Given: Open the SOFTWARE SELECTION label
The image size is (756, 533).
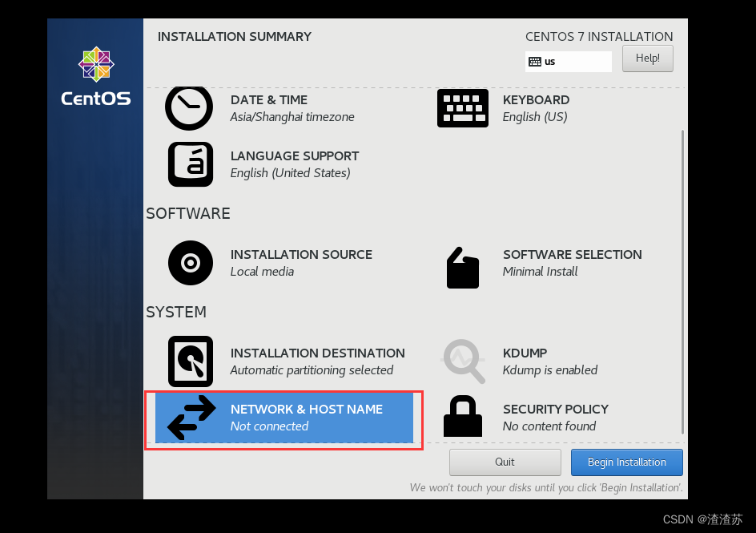Looking at the screenshot, I should (573, 254).
